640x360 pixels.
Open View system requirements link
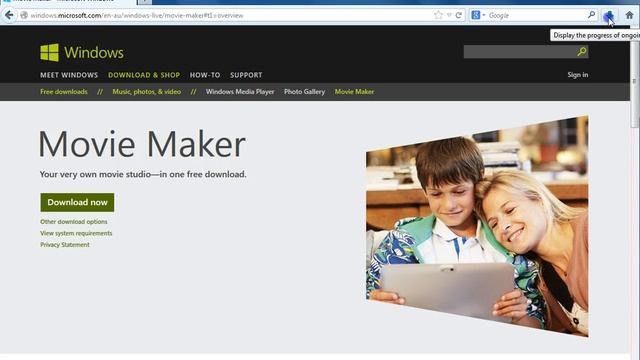(76, 233)
